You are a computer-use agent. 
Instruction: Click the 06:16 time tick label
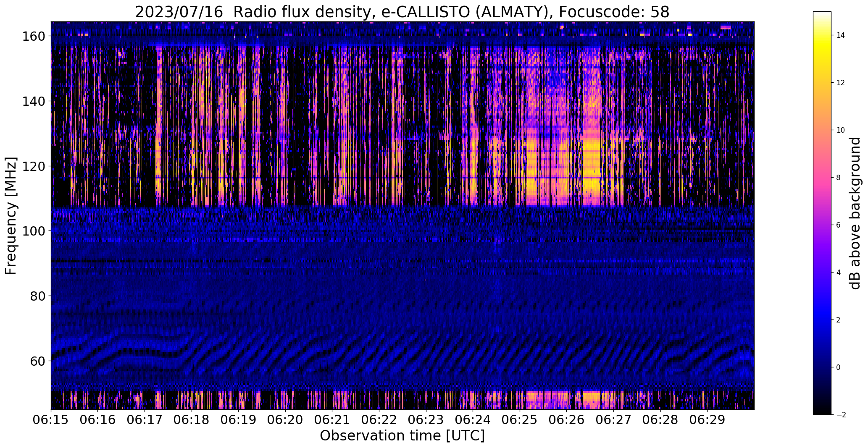(98, 420)
